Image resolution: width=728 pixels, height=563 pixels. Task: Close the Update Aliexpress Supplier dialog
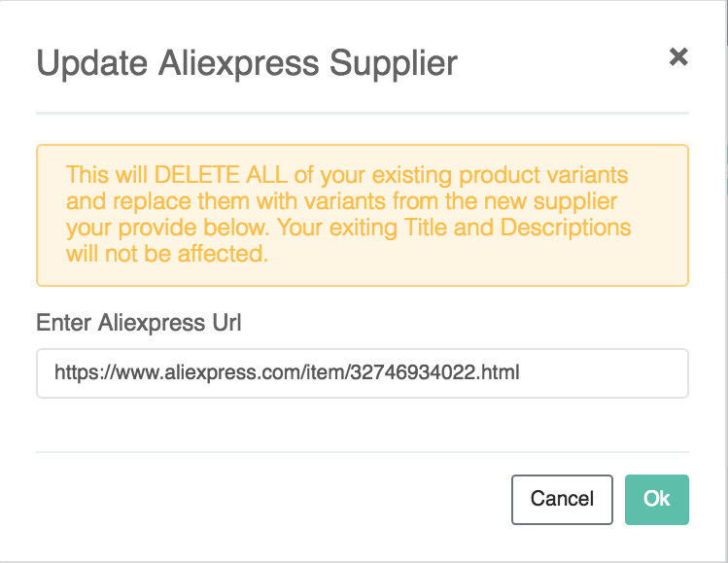(678, 57)
